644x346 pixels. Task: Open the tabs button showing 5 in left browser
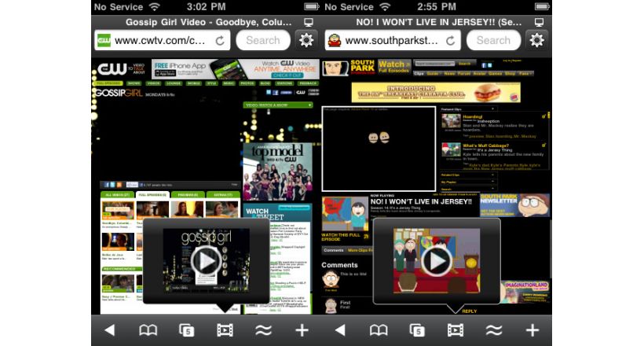tap(186, 330)
